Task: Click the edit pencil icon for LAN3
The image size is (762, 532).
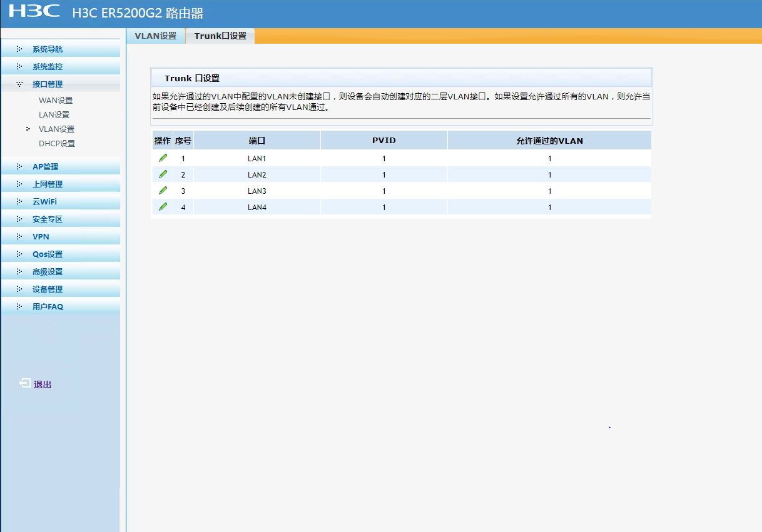Action: coord(163,191)
